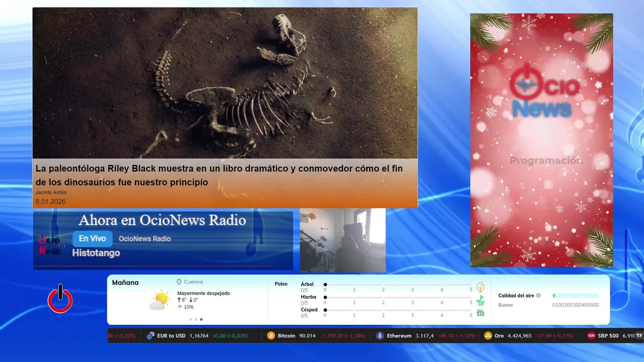Click the Bitcoin price 90.014
This screenshot has width=644, height=362.
[x=307, y=336]
